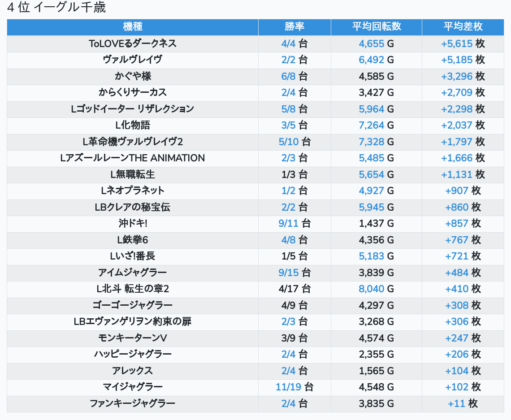
Task: Select the かぐや様 machine entry
Action: [133, 76]
